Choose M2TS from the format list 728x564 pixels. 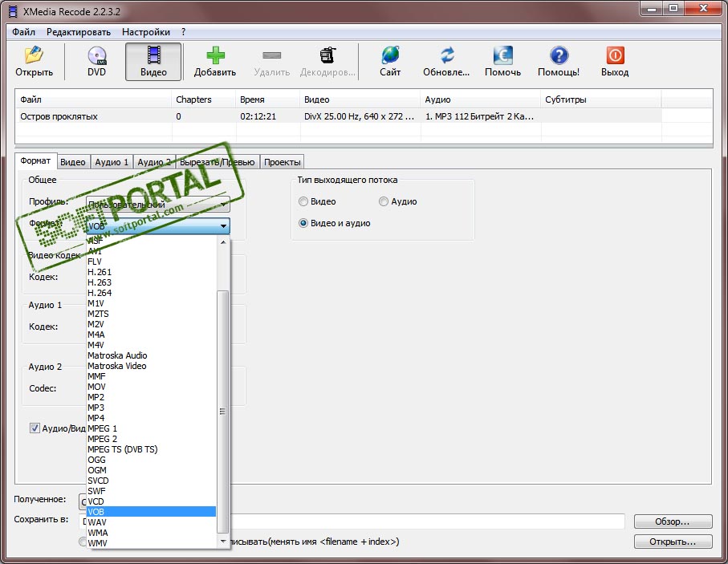pyautogui.click(x=152, y=314)
